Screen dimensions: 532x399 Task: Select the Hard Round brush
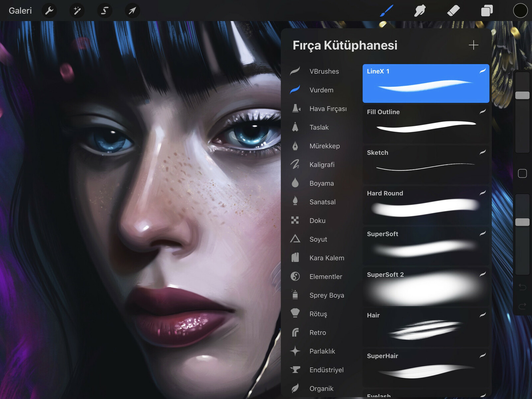(x=426, y=205)
